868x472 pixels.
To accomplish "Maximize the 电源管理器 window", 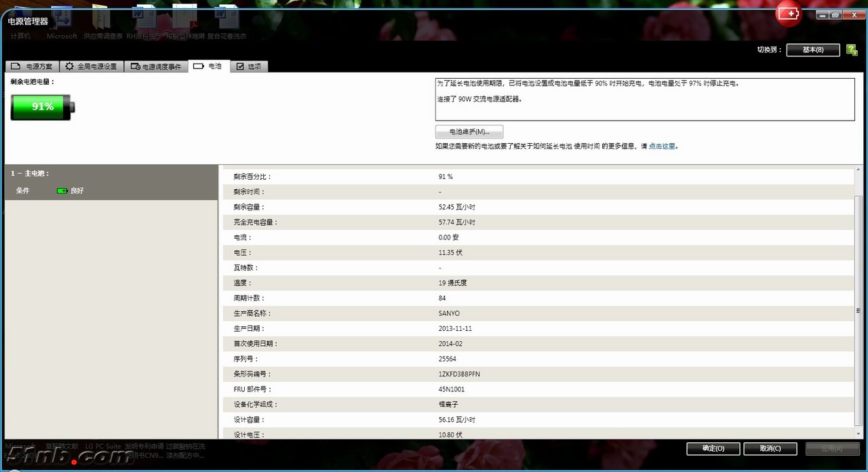I will point(835,15).
